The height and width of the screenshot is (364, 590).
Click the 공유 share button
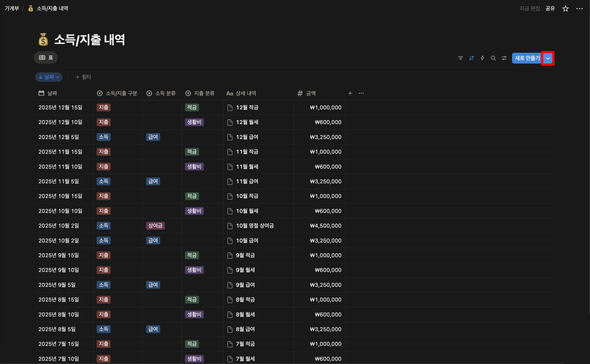pyautogui.click(x=550, y=9)
